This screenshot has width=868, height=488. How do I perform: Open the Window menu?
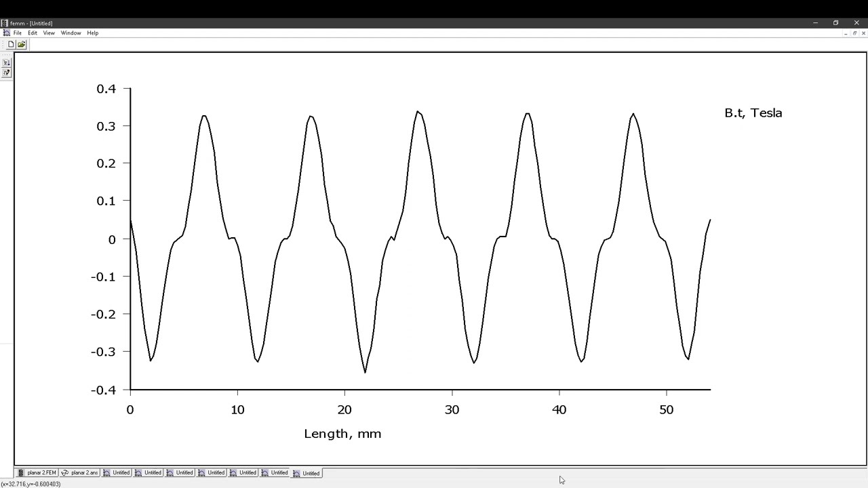point(71,33)
